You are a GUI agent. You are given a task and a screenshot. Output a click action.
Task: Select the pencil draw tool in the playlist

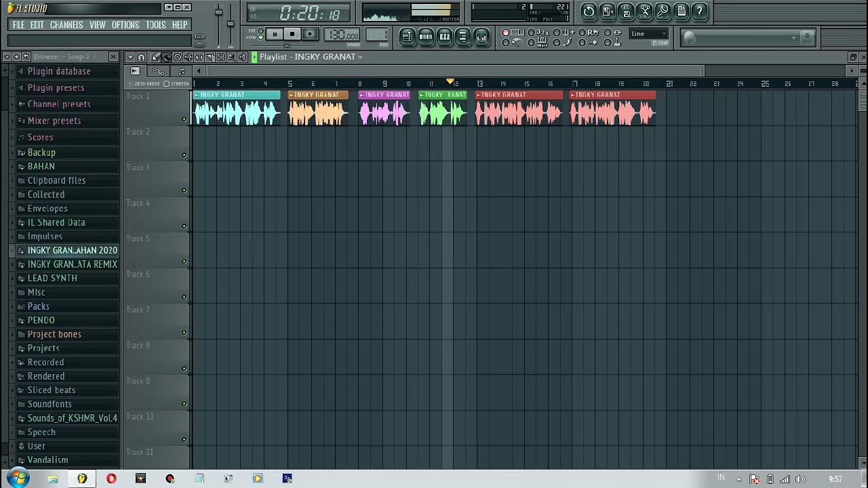click(x=155, y=57)
